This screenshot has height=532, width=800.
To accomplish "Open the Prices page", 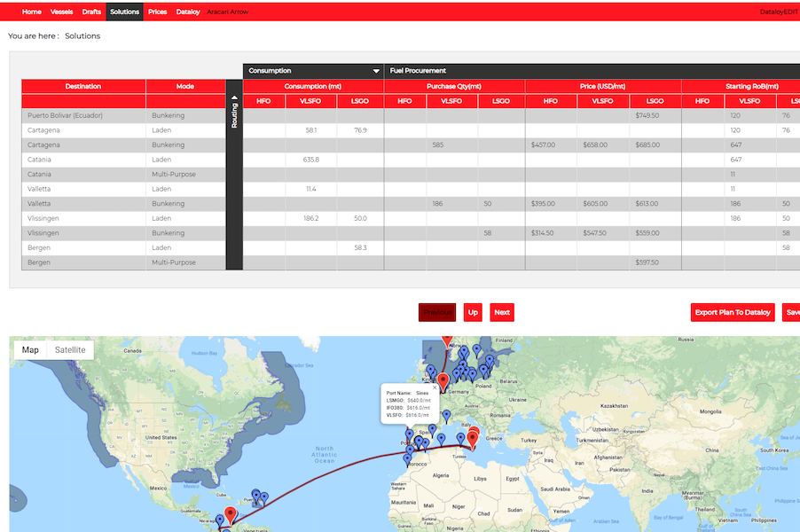I will [158, 12].
